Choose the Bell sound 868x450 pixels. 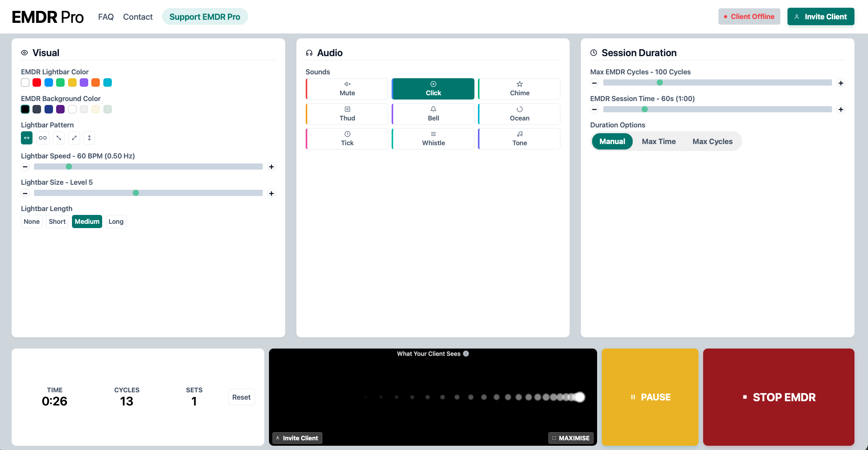pos(433,114)
